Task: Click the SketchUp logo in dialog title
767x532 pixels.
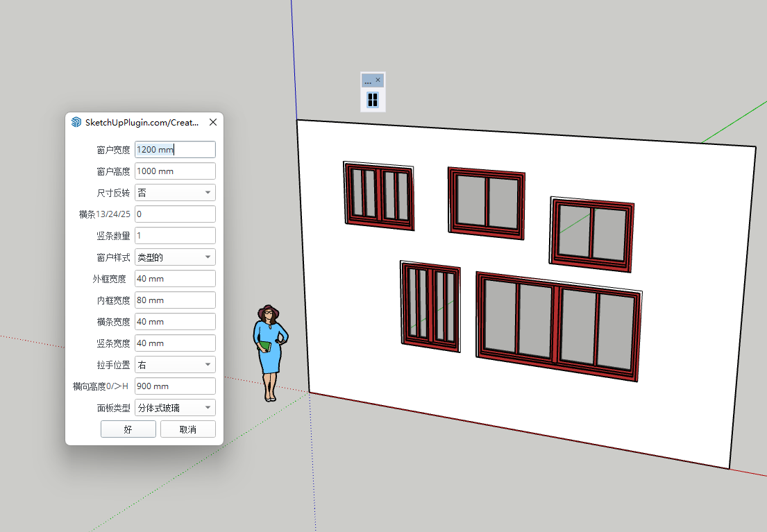Action: [76, 122]
